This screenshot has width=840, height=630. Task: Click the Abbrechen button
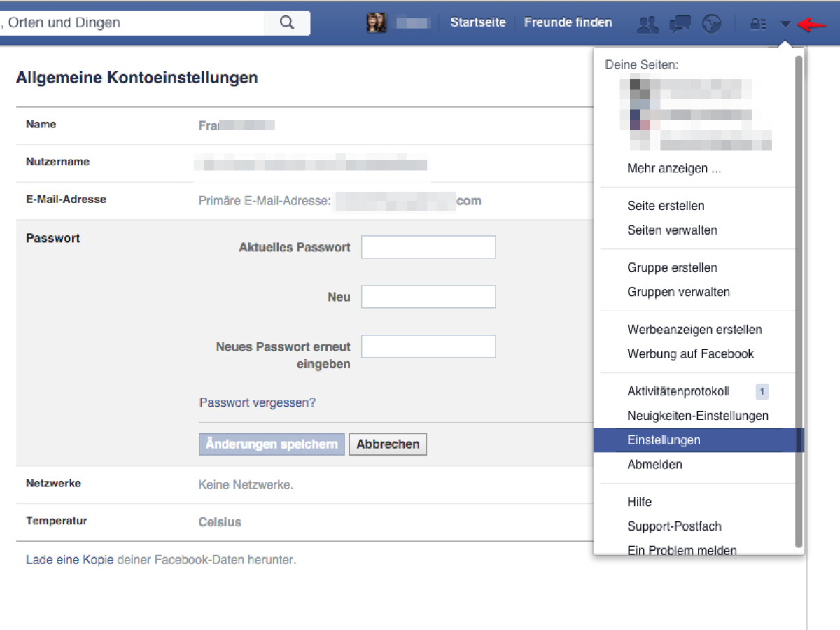coord(388,444)
